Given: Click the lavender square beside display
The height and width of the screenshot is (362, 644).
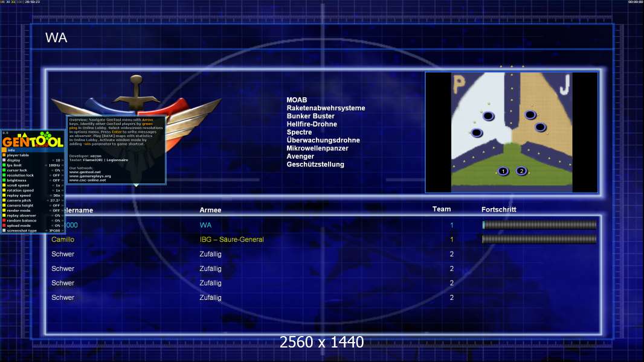Looking at the screenshot, I should tap(4, 160).
